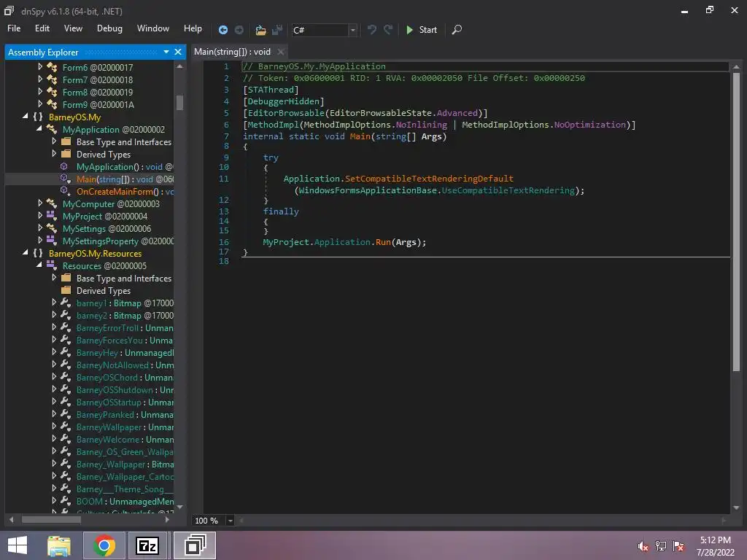
Task: Close the Main(string[]) : void tab
Action: coord(281,52)
